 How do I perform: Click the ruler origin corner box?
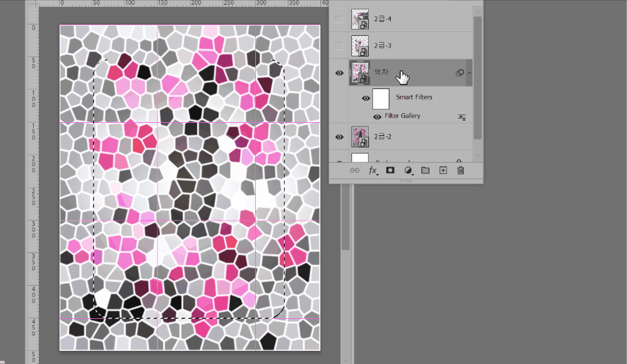(x=33, y=4)
